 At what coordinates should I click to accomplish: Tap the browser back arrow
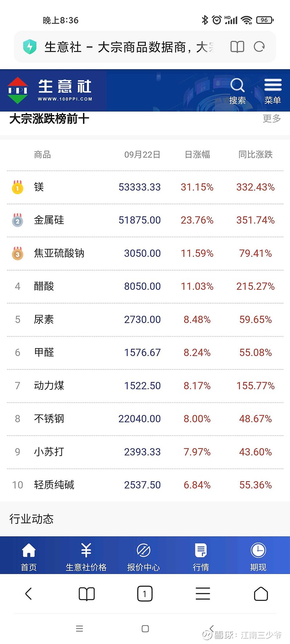(x=29, y=593)
